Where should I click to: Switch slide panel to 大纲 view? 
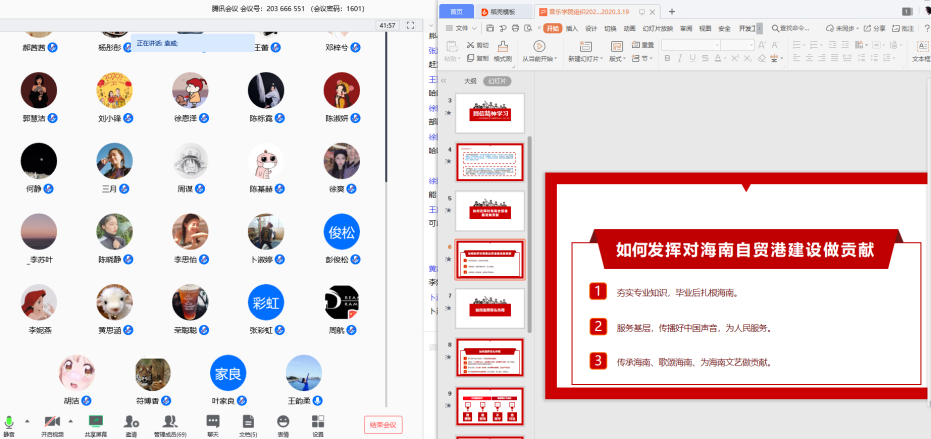point(470,81)
